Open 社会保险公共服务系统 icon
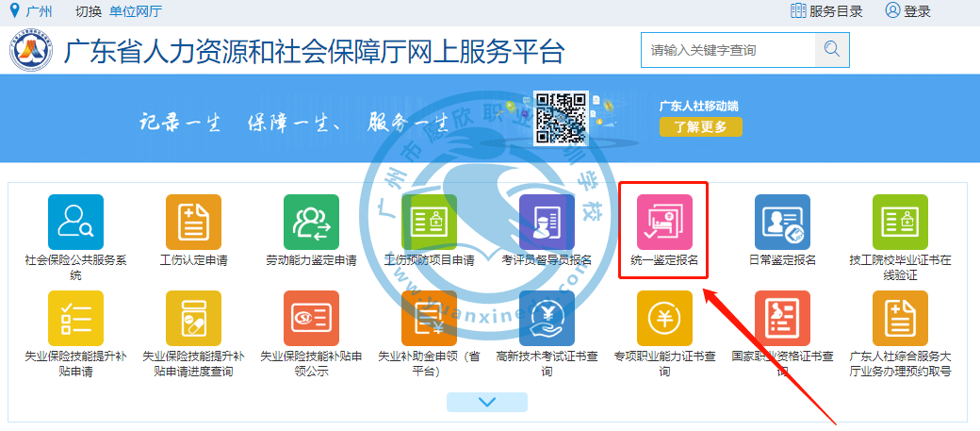 click(75, 223)
